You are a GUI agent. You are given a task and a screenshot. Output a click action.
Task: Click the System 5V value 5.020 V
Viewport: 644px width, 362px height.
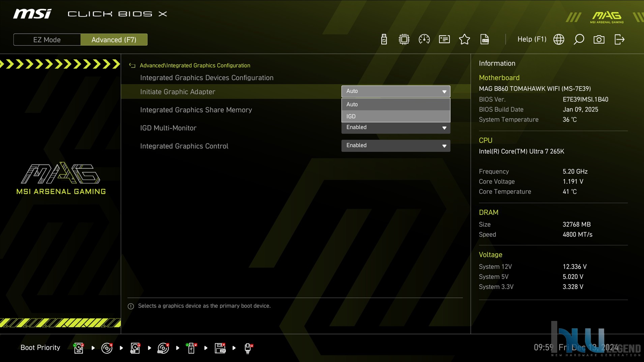573,277
